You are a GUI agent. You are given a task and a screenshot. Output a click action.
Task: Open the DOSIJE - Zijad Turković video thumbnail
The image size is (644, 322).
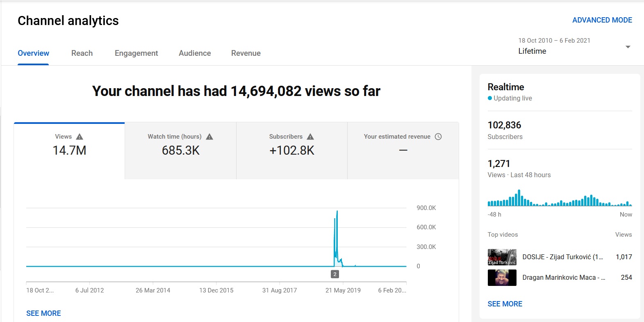pos(502,257)
